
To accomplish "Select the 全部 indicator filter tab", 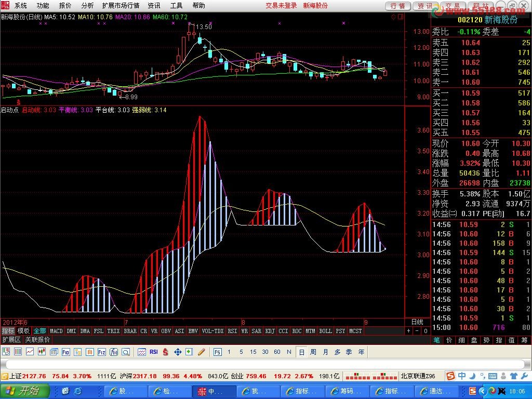I will 39,331.
